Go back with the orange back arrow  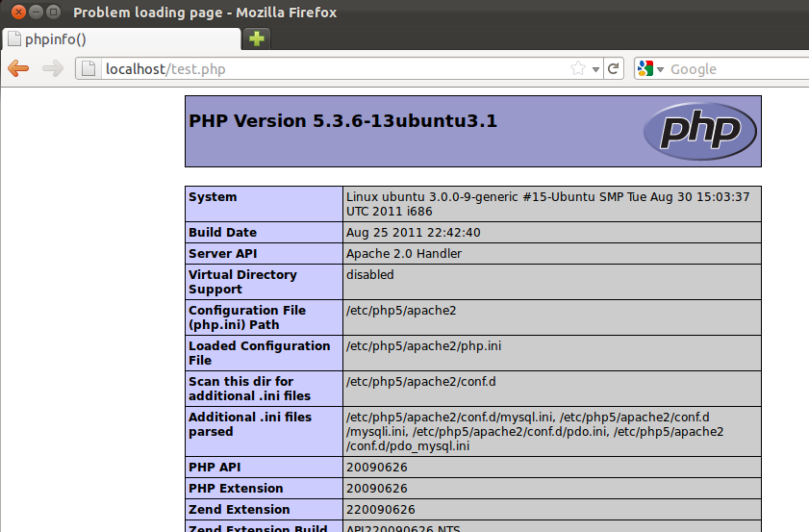18,68
